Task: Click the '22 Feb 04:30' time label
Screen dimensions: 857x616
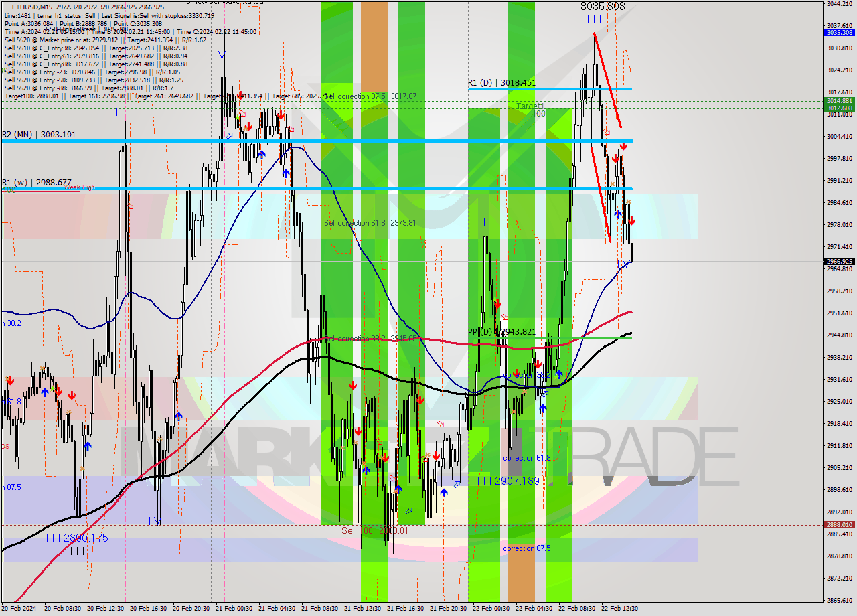Action: [534, 609]
